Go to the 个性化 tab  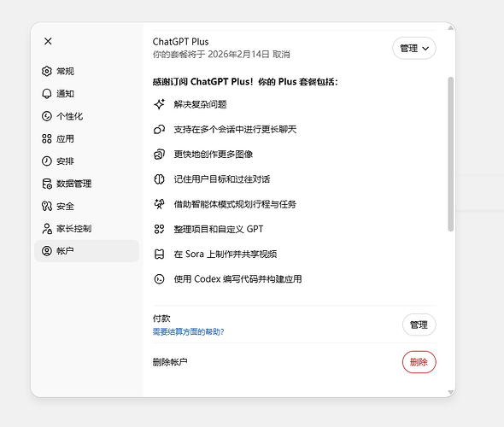pyautogui.click(x=87, y=116)
